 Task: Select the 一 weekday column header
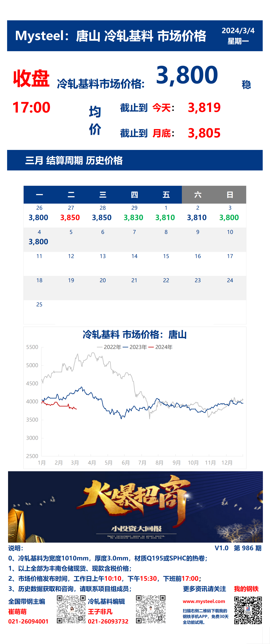39,194
